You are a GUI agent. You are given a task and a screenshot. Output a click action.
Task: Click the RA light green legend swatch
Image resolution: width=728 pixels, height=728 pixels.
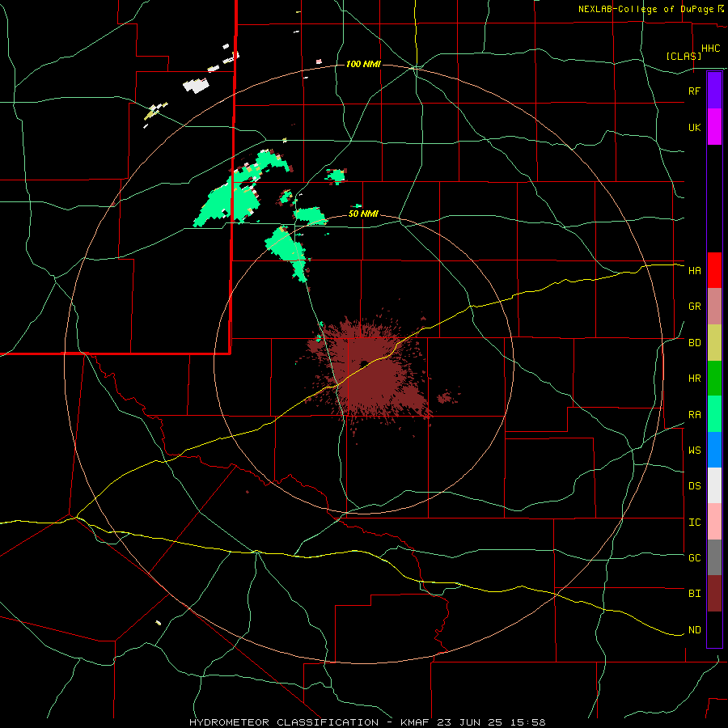click(x=714, y=414)
